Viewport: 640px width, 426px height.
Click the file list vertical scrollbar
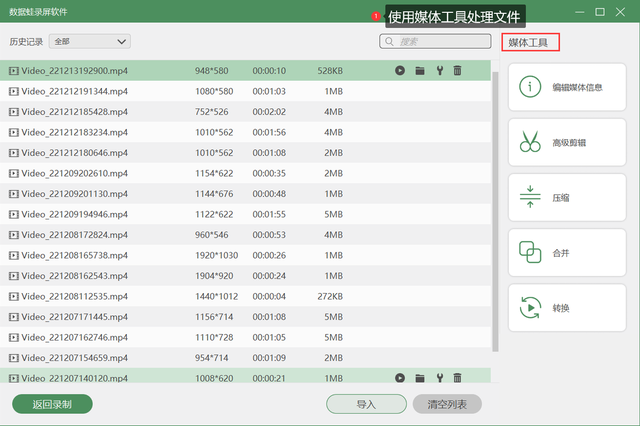point(495,211)
